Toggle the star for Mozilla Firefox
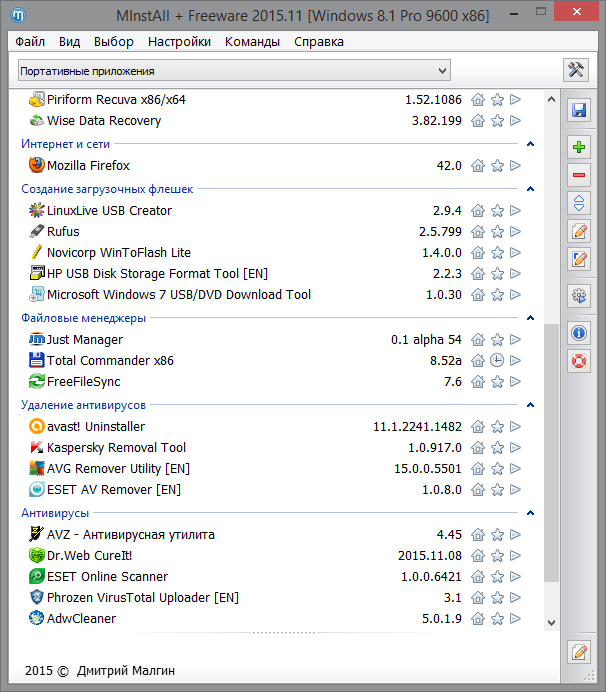The height and width of the screenshot is (692, 606). click(x=497, y=166)
